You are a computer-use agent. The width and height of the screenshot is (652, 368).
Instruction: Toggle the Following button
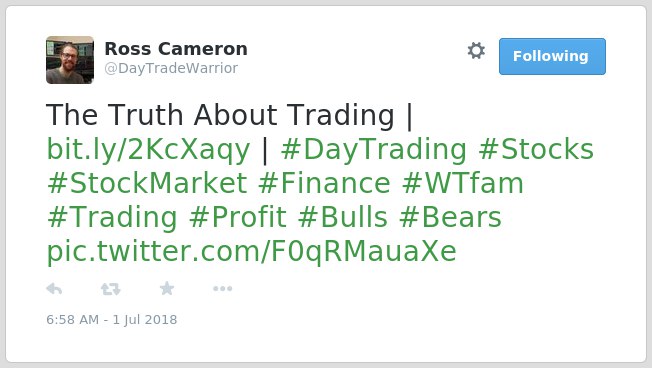[552, 57]
